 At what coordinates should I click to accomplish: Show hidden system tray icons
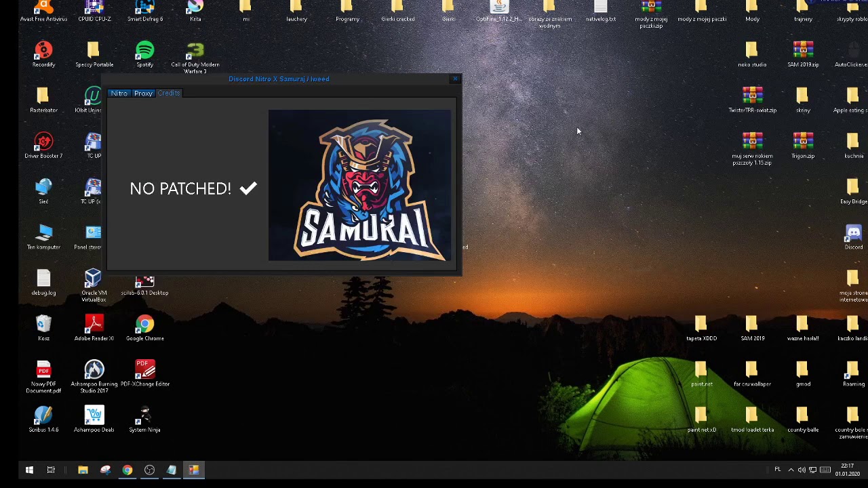click(791, 470)
